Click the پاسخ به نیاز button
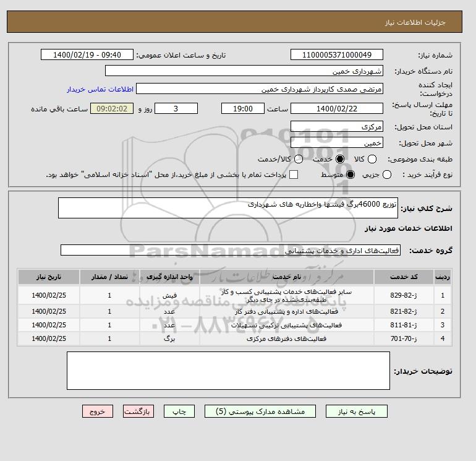 tap(357, 411)
